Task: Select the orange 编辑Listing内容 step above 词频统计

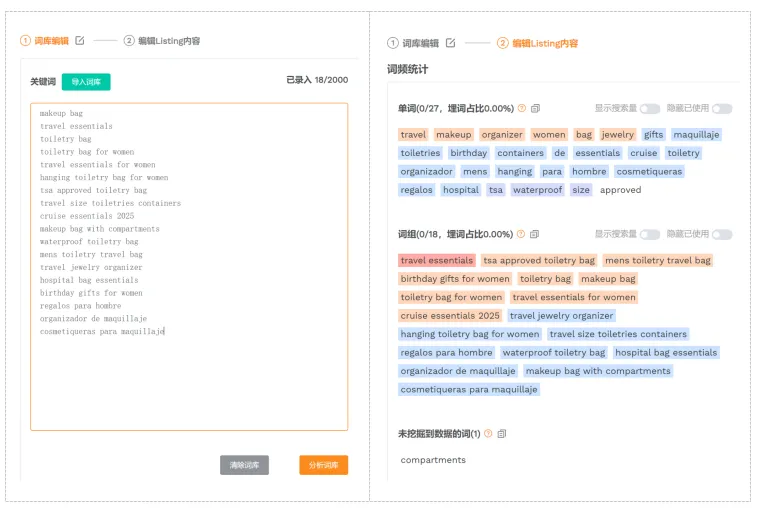Action: click(x=537, y=43)
